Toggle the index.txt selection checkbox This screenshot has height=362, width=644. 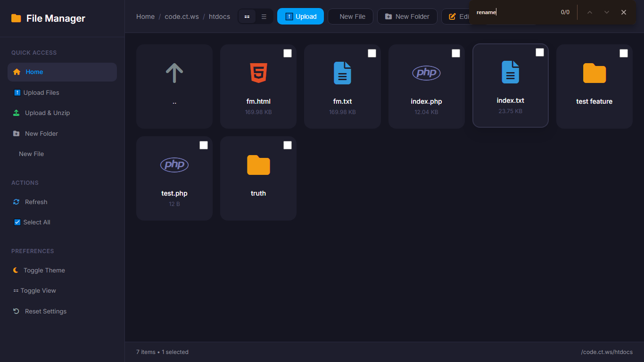[540, 52]
